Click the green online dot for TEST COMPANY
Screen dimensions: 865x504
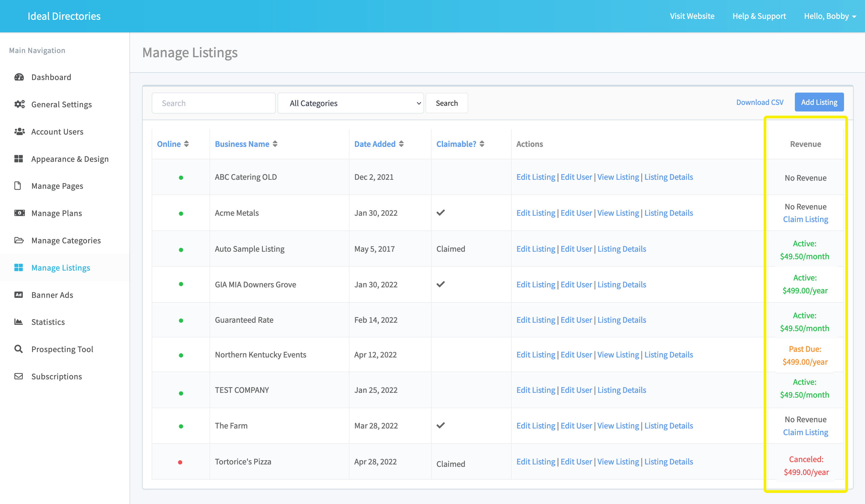tap(181, 393)
